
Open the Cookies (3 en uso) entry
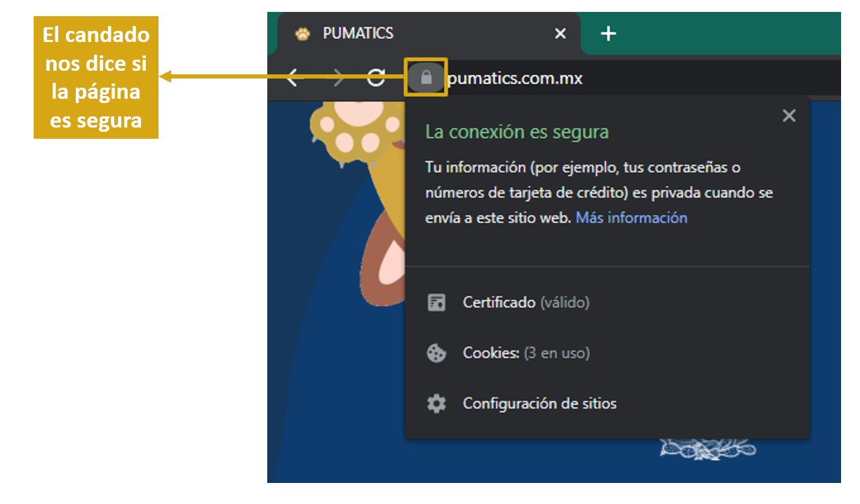(526, 353)
